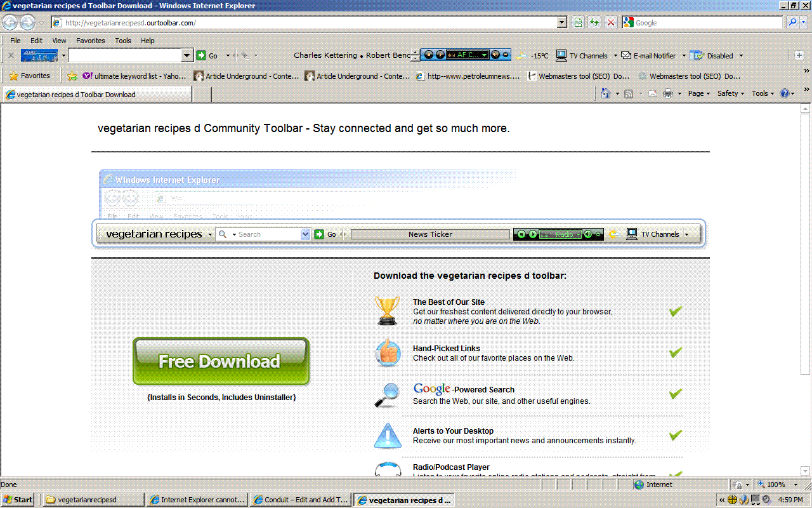Click the blue alert triangle icon
This screenshot has width=812, height=508.
pyautogui.click(x=387, y=436)
